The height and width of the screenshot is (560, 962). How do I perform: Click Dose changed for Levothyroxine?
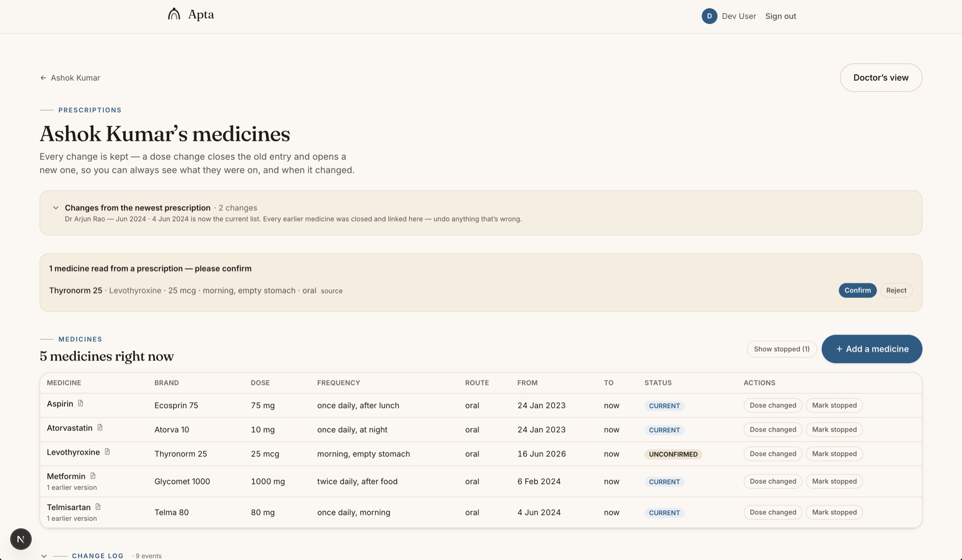[773, 454]
